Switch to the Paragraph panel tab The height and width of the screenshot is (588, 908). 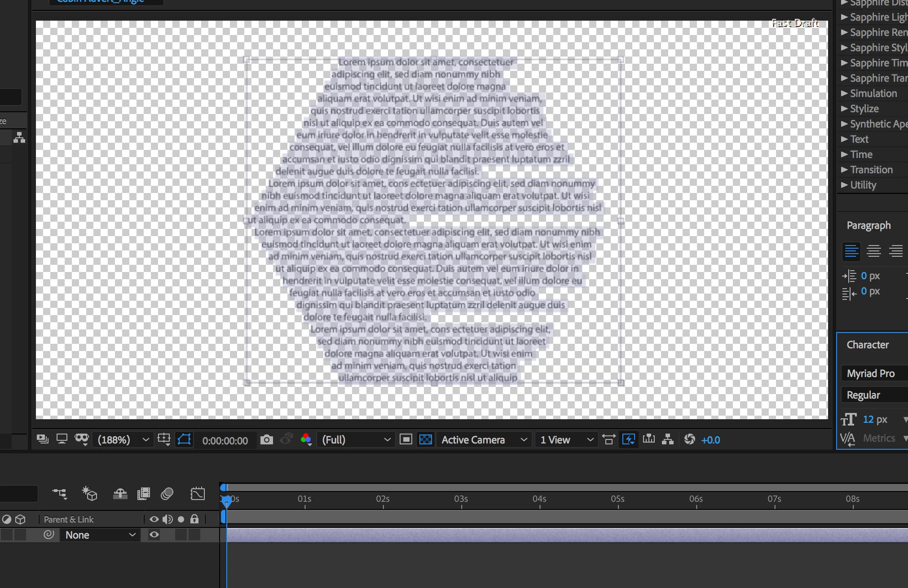point(868,225)
